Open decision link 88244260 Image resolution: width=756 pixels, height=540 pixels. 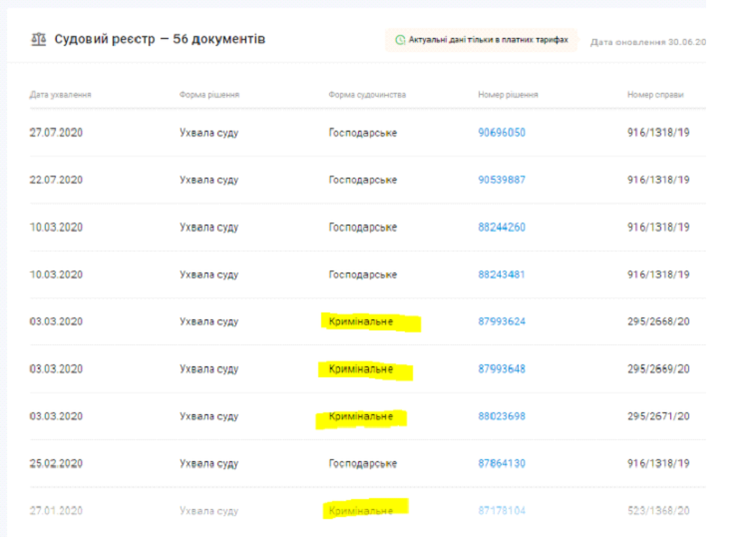click(502, 228)
